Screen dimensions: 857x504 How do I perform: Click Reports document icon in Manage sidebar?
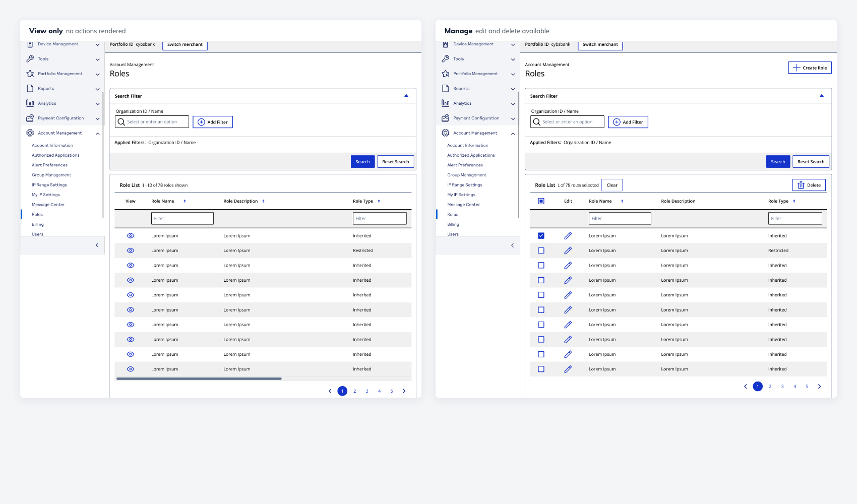[445, 89]
